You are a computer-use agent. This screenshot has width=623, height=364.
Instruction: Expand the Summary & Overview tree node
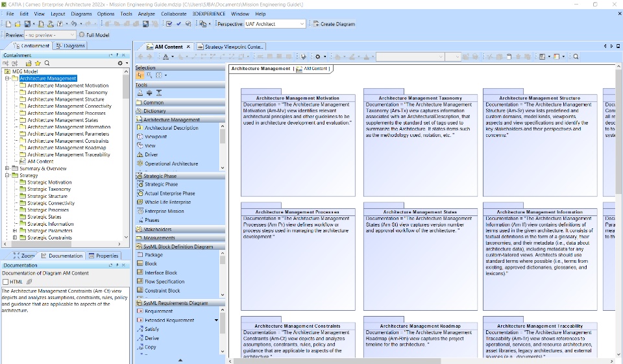pos(6,169)
